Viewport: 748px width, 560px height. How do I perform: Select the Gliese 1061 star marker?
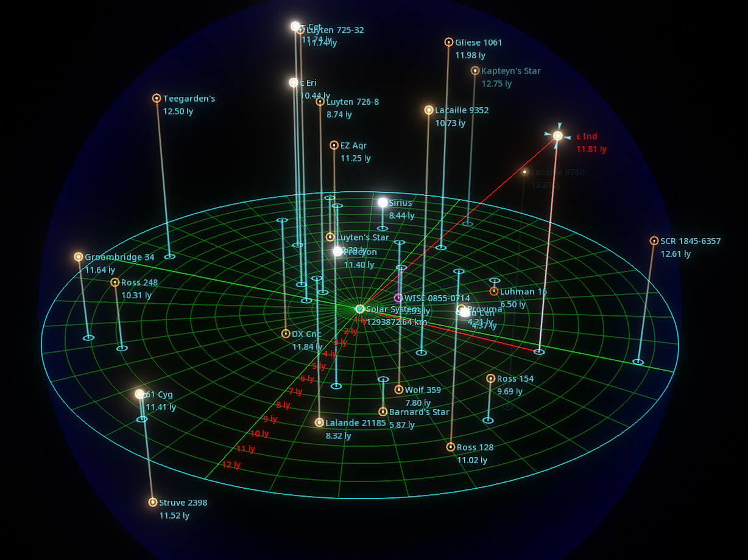pos(449,42)
